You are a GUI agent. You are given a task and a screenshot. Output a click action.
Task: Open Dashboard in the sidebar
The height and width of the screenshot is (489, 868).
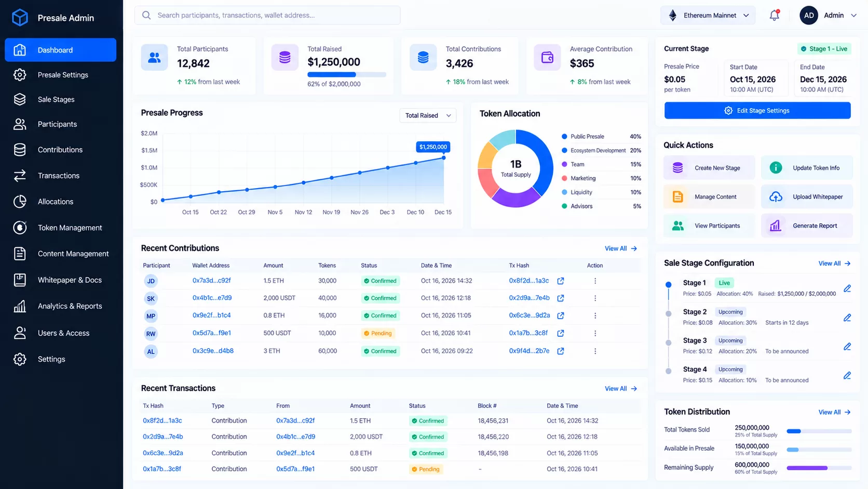coord(60,50)
